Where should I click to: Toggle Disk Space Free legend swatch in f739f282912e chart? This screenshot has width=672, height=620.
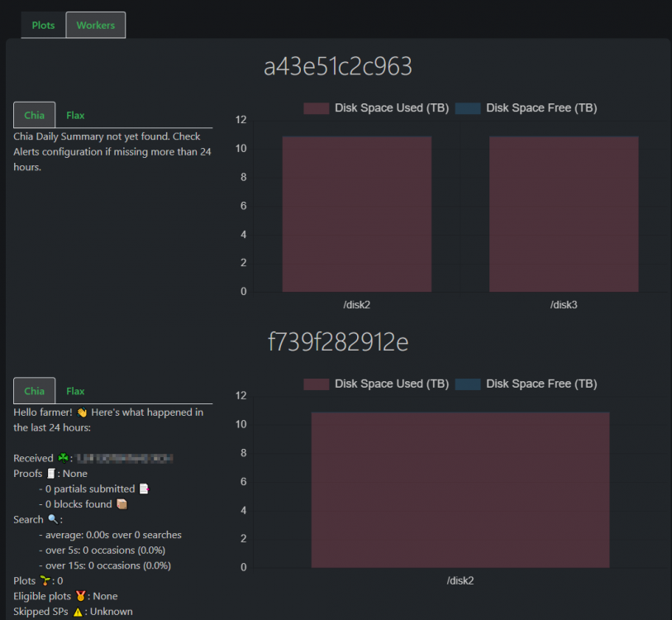click(468, 384)
